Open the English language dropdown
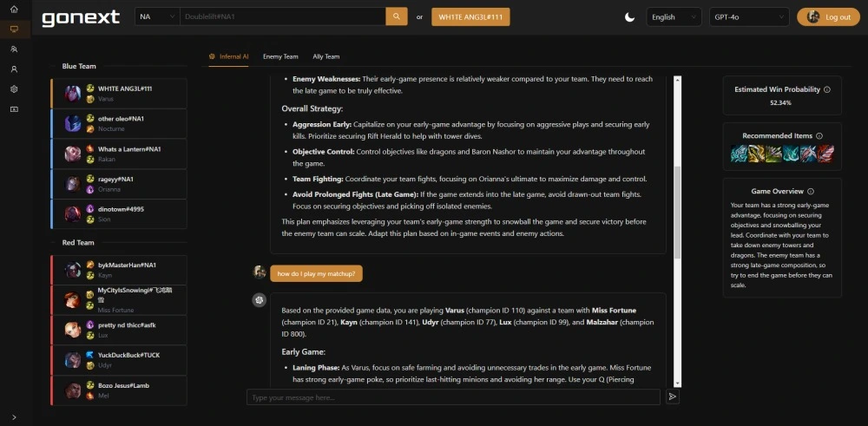 coord(674,17)
